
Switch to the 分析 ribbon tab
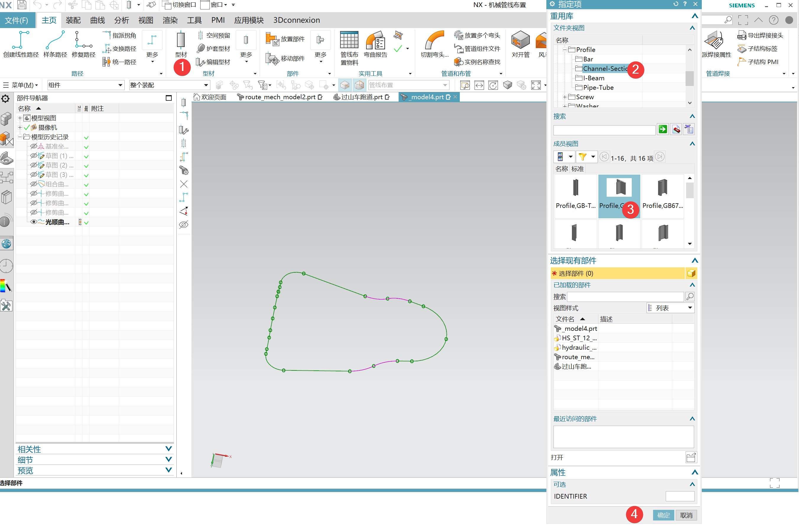(x=121, y=20)
